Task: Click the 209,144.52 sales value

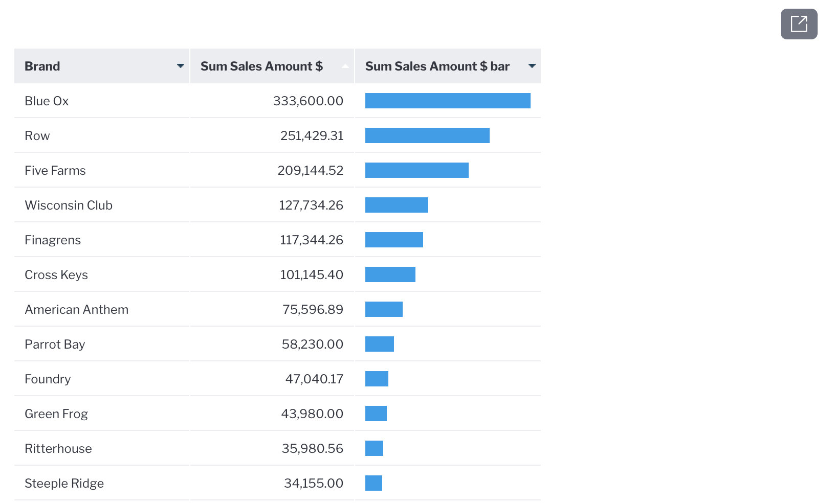Action: point(311,170)
